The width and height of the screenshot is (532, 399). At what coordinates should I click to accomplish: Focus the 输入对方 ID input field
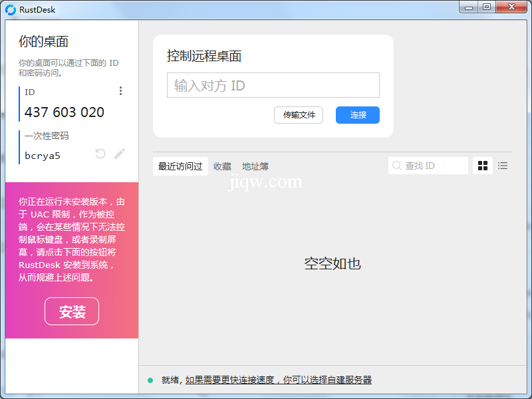click(x=273, y=86)
